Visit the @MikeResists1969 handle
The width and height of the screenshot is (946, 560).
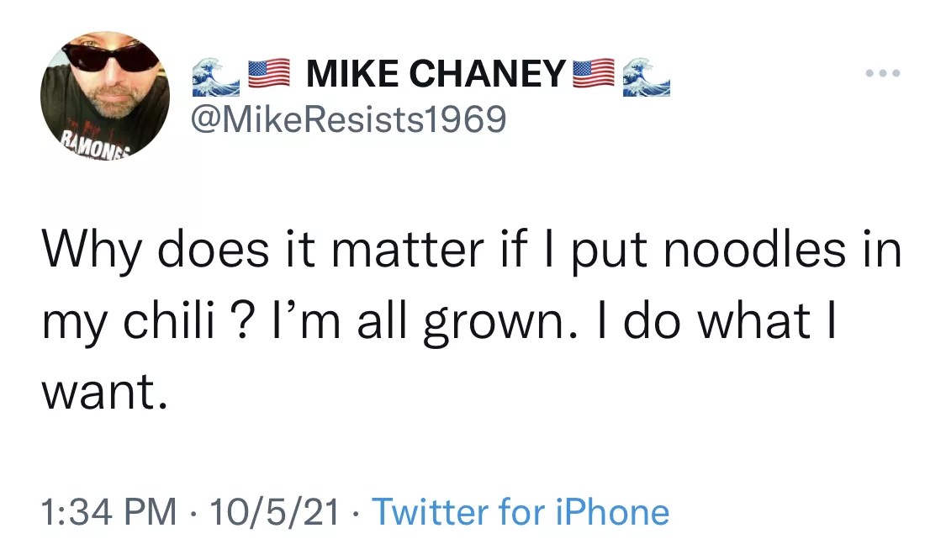coord(349,119)
